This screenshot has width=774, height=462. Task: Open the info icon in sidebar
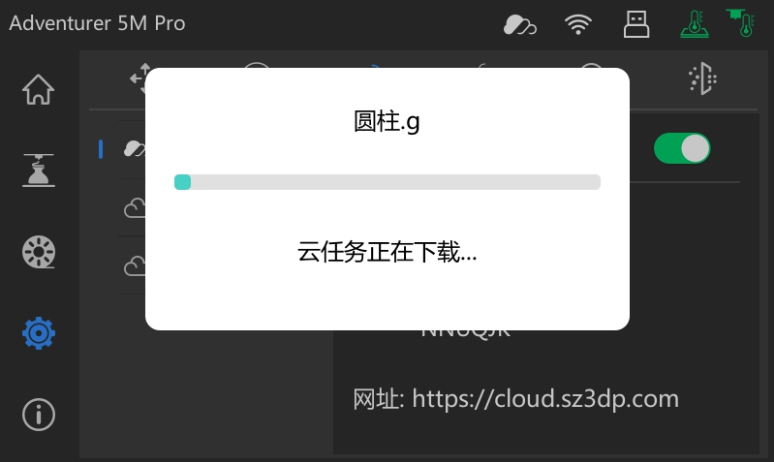pos(39,414)
